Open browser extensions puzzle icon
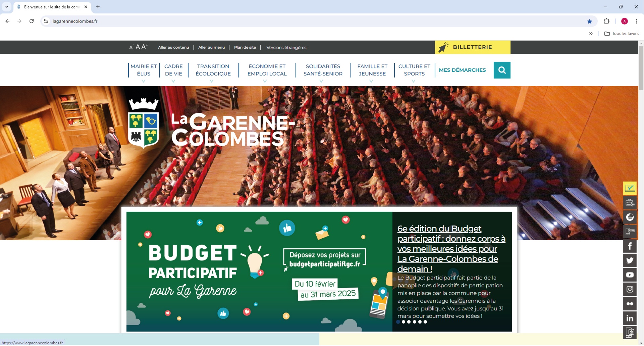644x346 pixels. pos(606,21)
